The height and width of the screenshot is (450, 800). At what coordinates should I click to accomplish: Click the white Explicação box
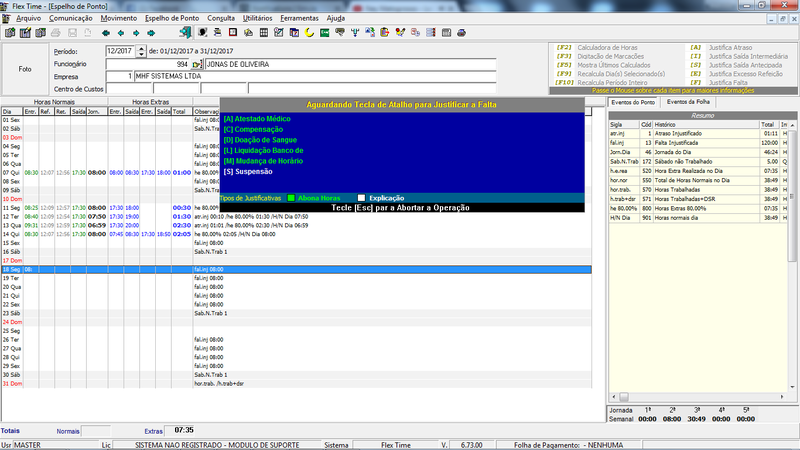click(x=361, y=198)
